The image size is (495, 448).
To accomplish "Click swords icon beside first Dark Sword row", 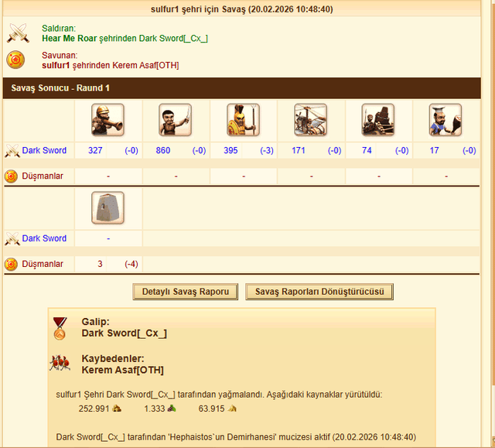I will [x=12, y=151].
